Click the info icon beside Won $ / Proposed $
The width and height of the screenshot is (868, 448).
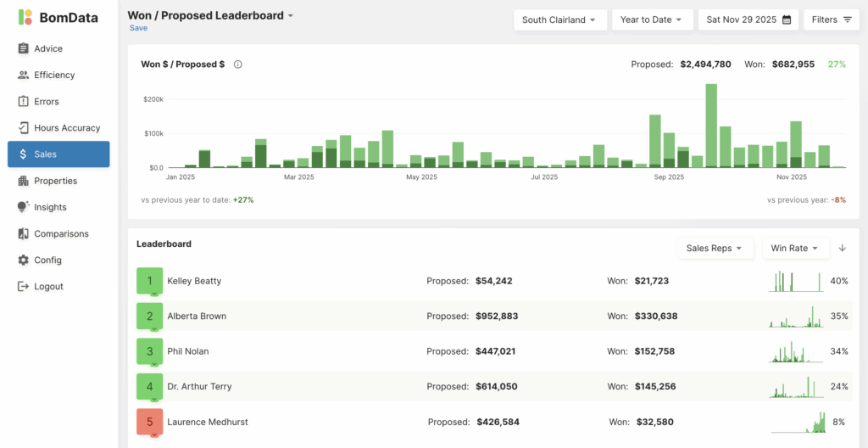pyautogui.click(x=237, y=64)
